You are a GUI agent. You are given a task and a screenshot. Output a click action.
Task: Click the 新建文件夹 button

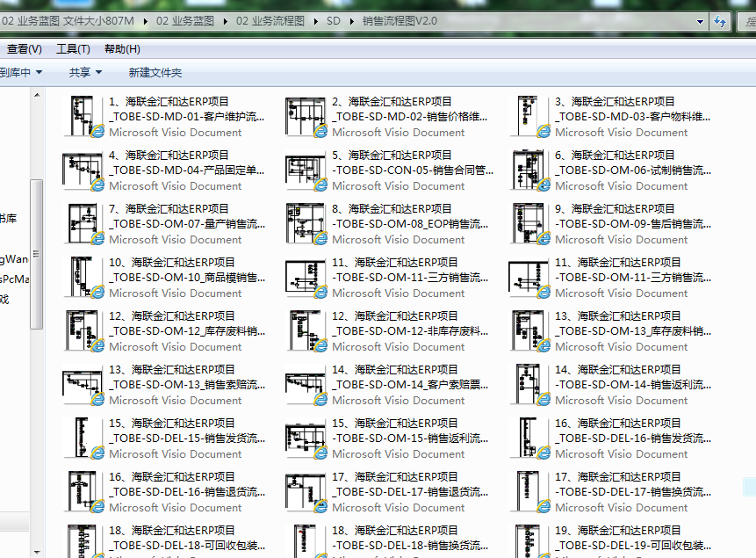tap(155, 72)
